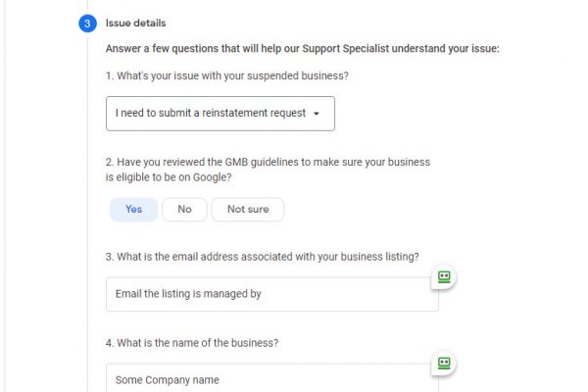
Task: Pick the "Not sure" answer option
Action: click(x=247, y=209)
